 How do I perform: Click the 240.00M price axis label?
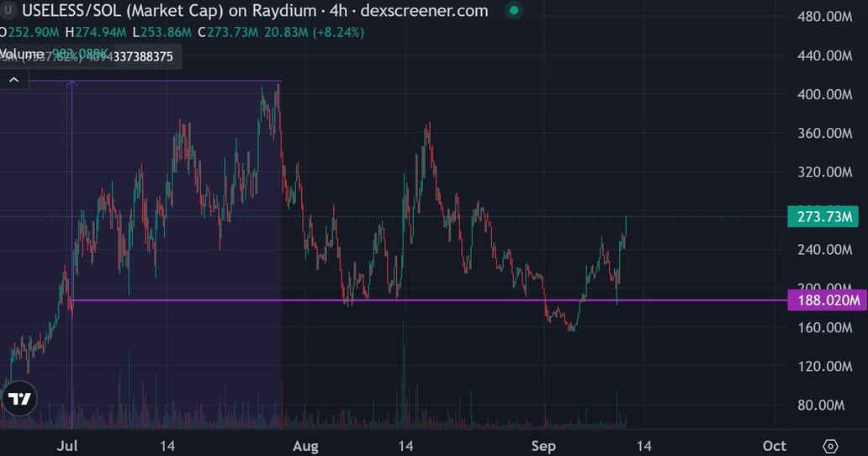click(x=825, y=250)
